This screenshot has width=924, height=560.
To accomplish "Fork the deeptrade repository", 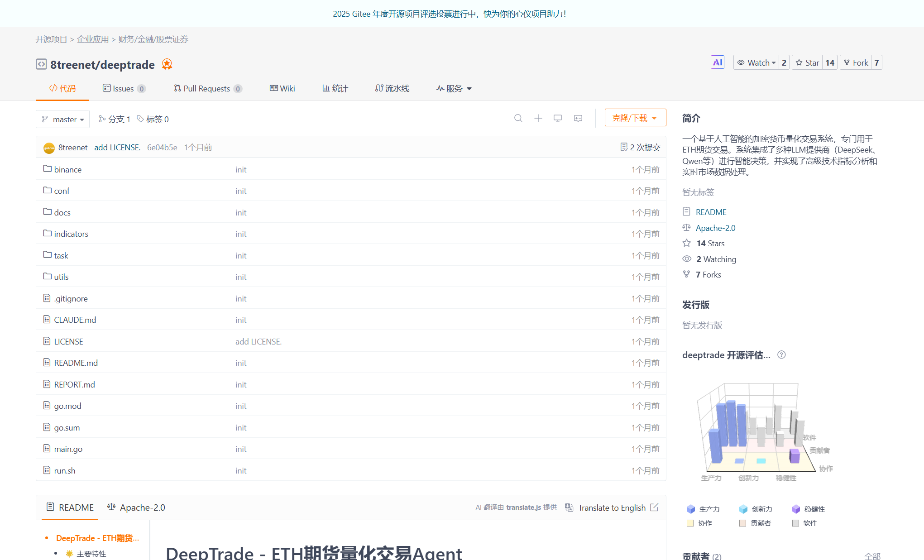I will click(856, 62).
